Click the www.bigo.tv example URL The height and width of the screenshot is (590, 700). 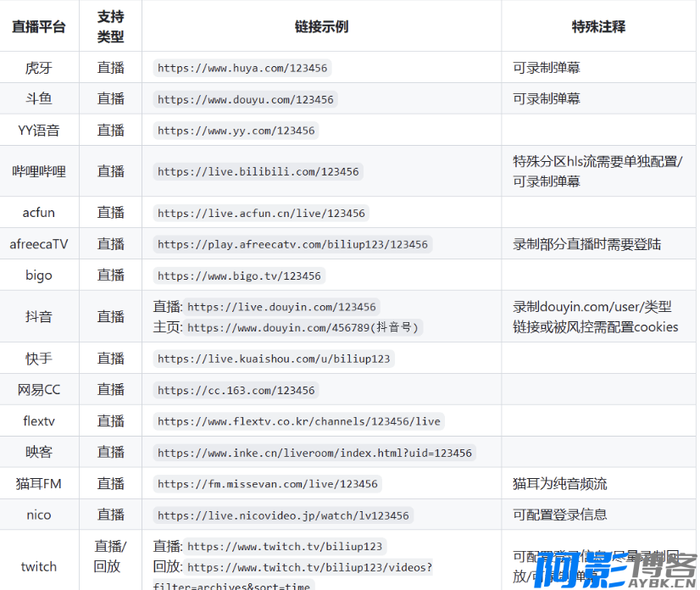[x=239, y=276]
